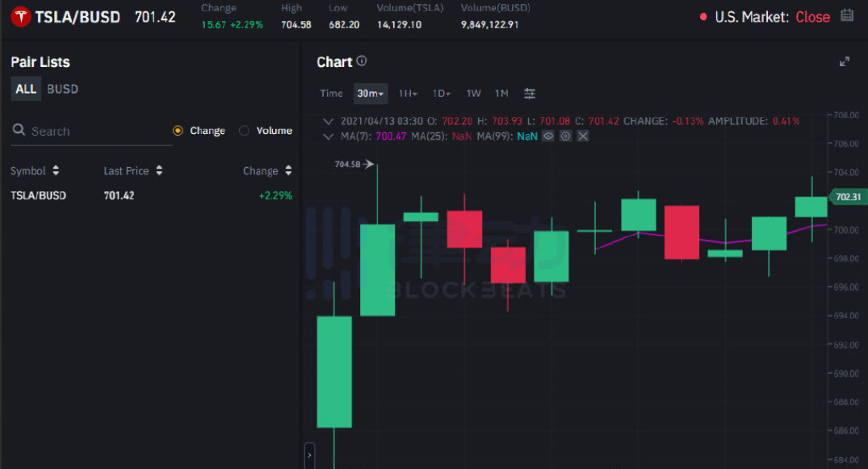This screenshot has height=469, width=868.
Task: Sort pair list by Last Price arrows
Action: (x=159, y=170)
